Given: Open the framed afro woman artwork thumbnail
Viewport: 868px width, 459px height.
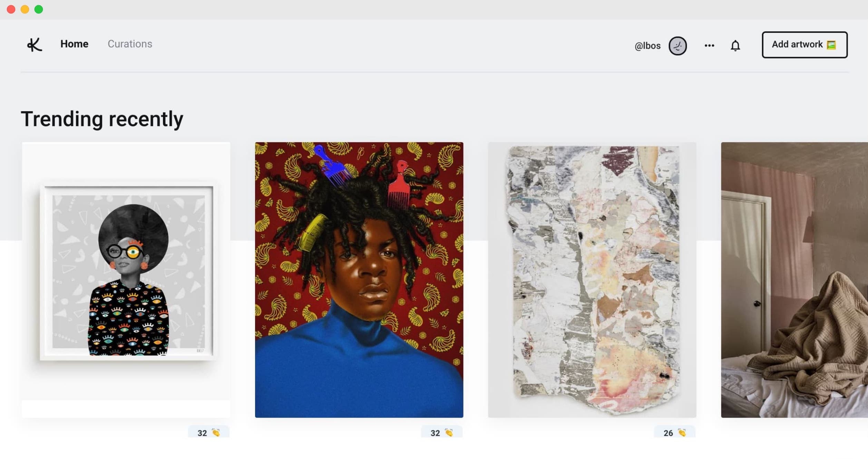Looking at the screenshot, I should tap(126, 280).
